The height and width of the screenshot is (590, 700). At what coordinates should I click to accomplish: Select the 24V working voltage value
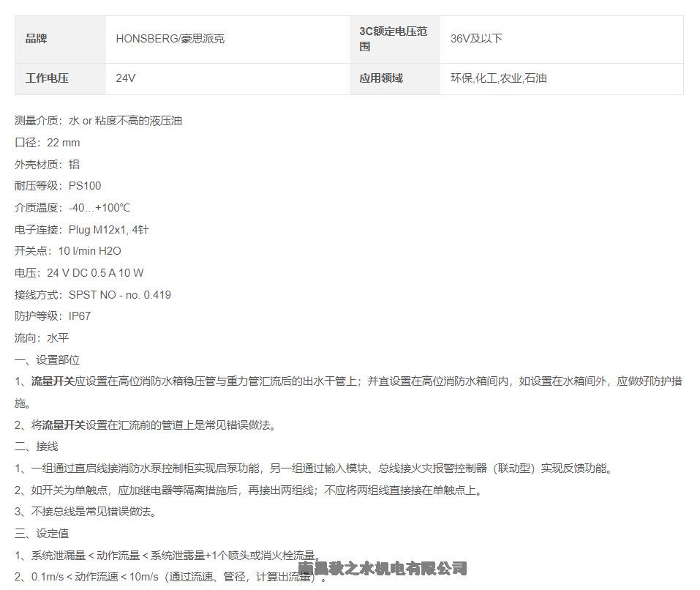click(x=125, y=78)
